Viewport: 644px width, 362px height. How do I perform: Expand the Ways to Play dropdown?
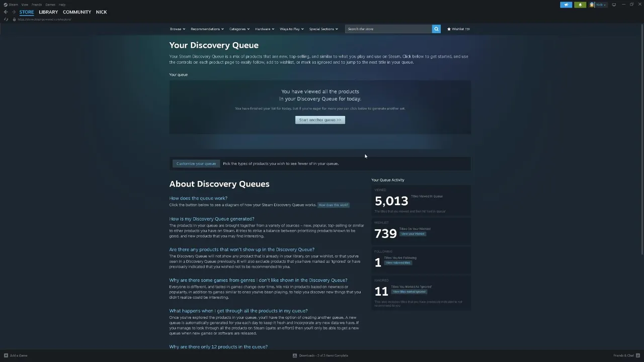292,29
